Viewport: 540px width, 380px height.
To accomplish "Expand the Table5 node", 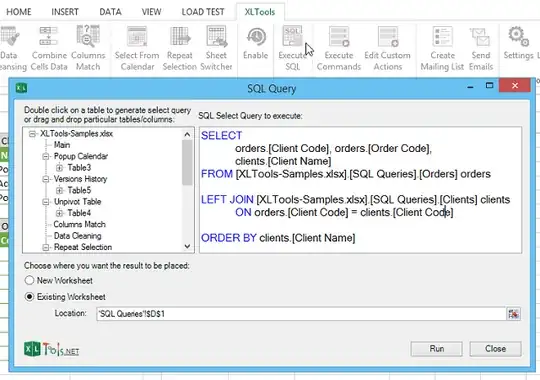I will click(59, 191).
